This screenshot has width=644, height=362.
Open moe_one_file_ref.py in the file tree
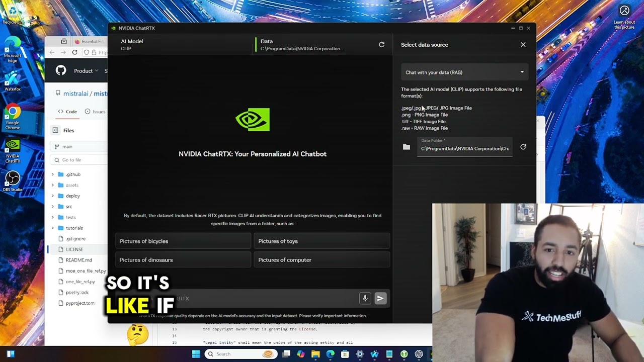click(x=86, y=271)
